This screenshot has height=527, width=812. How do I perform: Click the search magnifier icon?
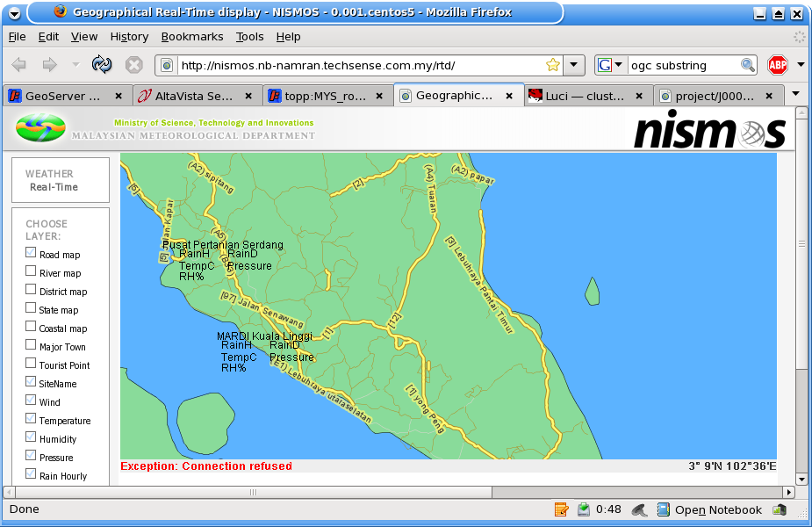747,65
